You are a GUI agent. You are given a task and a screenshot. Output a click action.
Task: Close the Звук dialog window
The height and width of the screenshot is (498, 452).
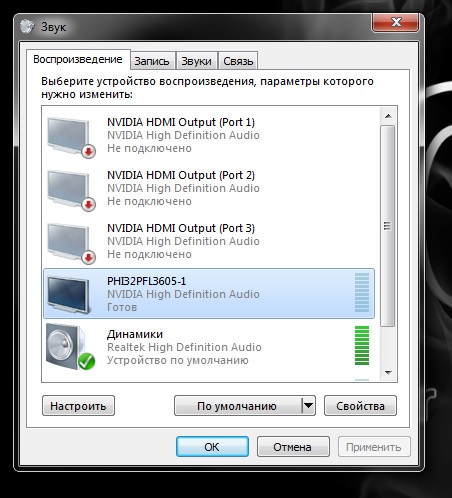[x=395, y=23]
